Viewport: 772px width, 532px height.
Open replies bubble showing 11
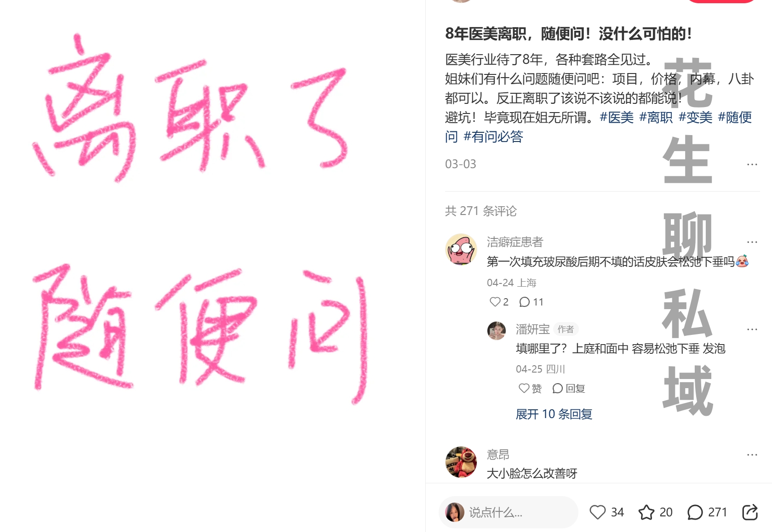524,302
